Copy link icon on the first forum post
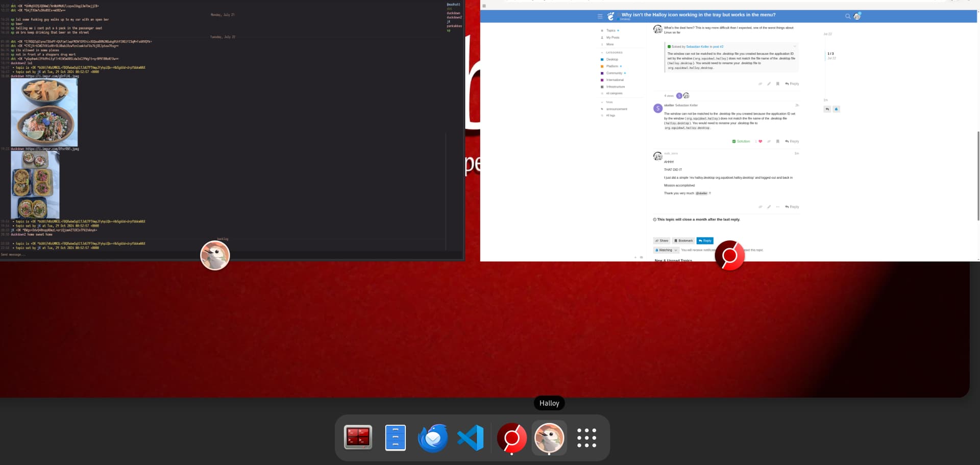Image resolution: width=980 pixels, height=465 pixels. [x=760, y=84]
